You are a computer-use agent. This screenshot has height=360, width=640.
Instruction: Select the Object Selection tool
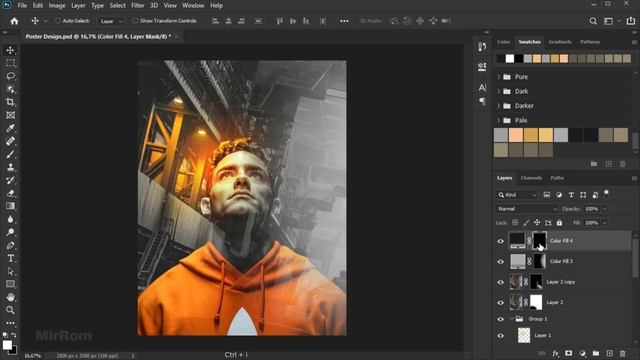point(11,89)
